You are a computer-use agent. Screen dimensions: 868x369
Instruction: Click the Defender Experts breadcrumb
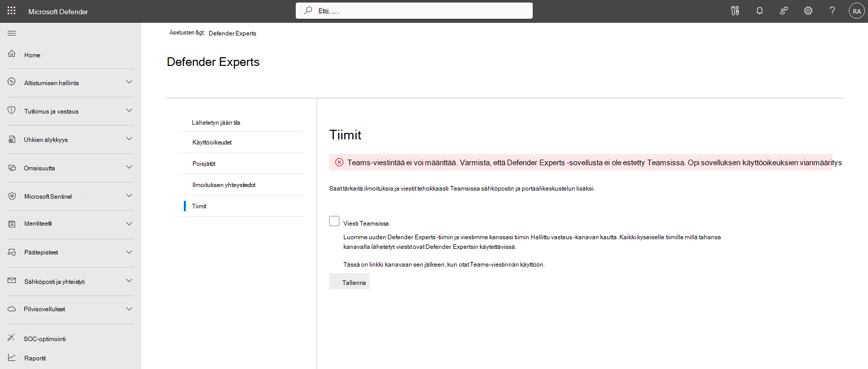[x=232, y=33]
